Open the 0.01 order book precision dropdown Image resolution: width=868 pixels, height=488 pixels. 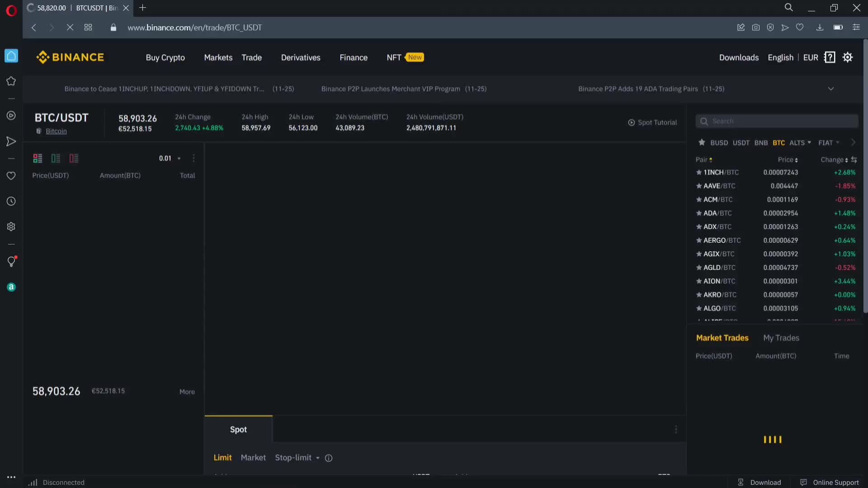pyautogui.click(x=170, y=158)
